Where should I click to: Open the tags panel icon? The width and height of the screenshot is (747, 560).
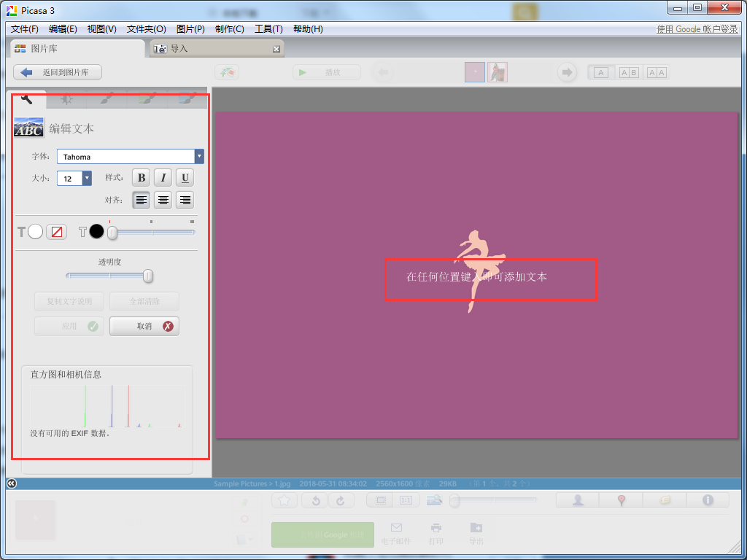pos(665,500)
